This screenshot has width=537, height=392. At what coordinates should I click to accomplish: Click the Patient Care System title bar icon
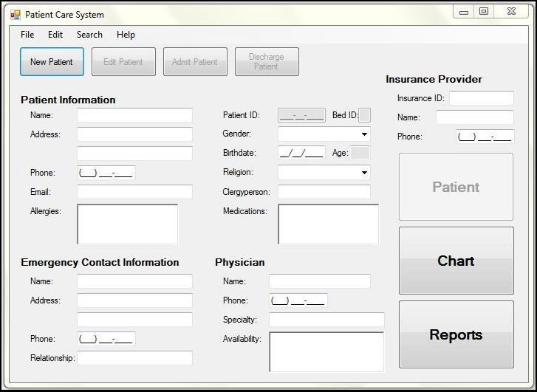point(15,15)
